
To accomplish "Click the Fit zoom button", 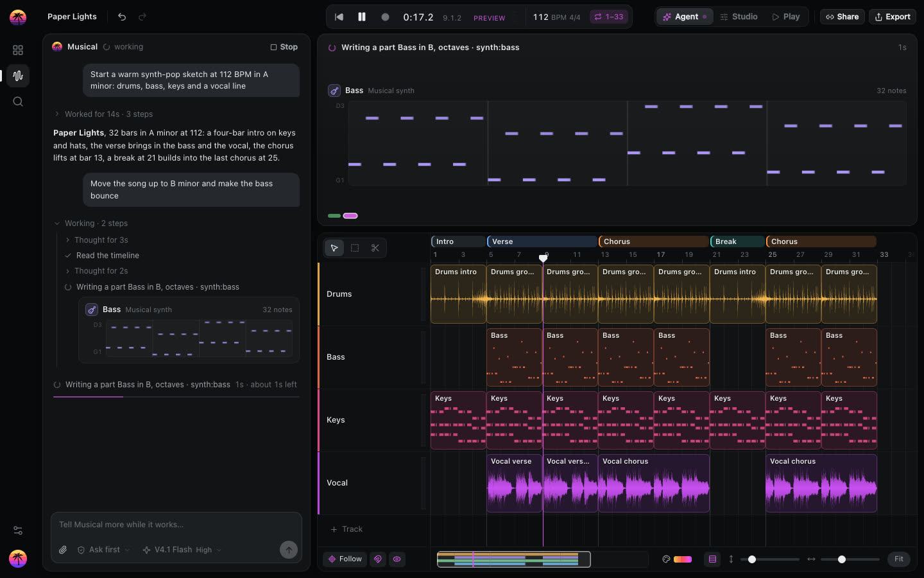I will [899, 559].
